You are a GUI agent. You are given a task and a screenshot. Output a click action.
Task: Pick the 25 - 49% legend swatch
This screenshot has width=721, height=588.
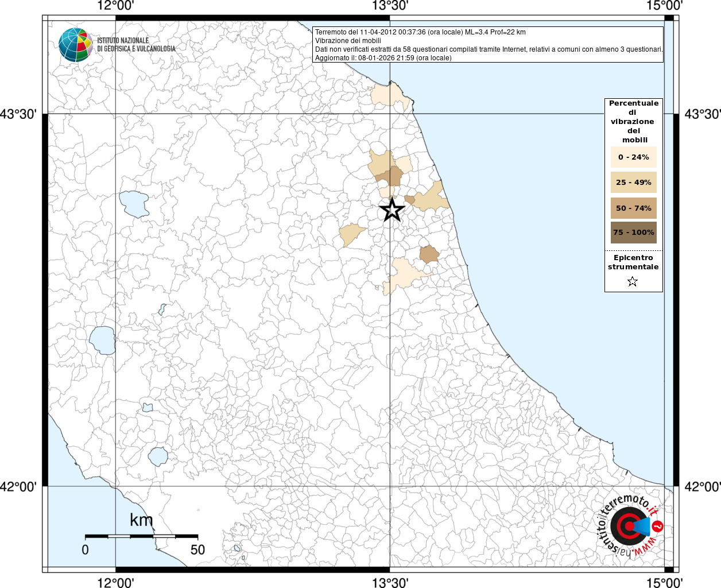click(x=633, y=182)
